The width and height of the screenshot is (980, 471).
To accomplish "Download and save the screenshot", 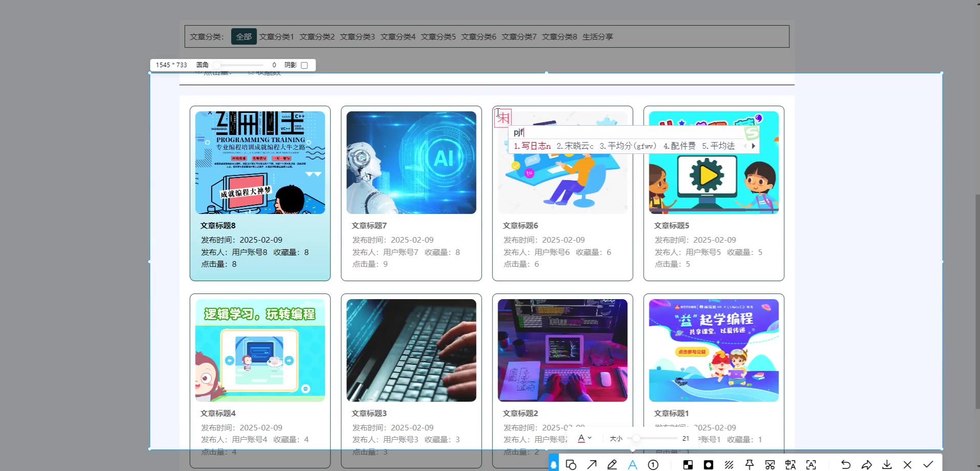I will (887, 465).
